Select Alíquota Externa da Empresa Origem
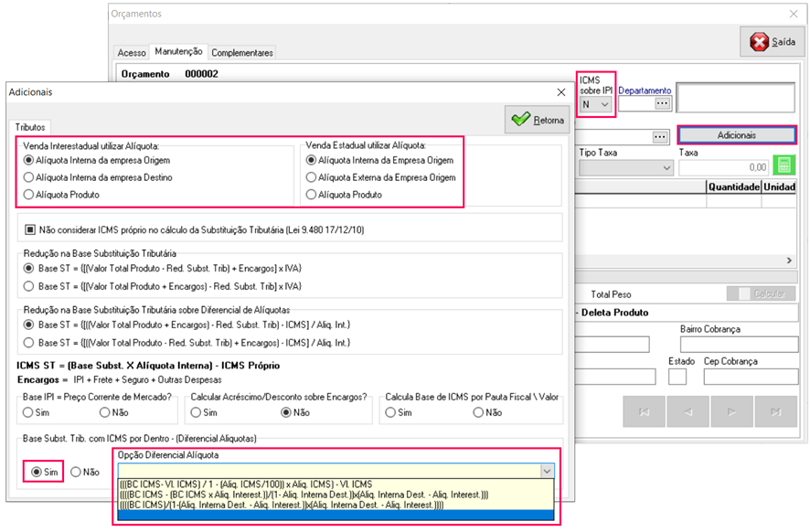This screenshot has height=532, width=810. tap(311, 177)
